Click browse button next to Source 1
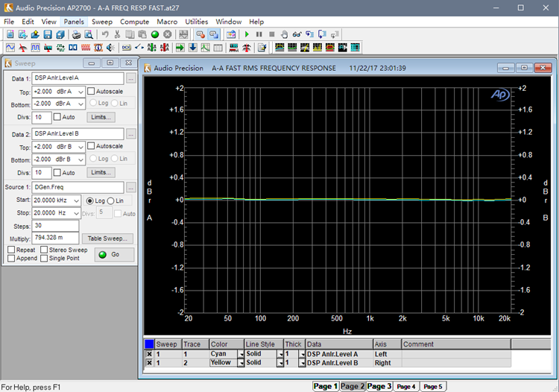 point(131,188)
